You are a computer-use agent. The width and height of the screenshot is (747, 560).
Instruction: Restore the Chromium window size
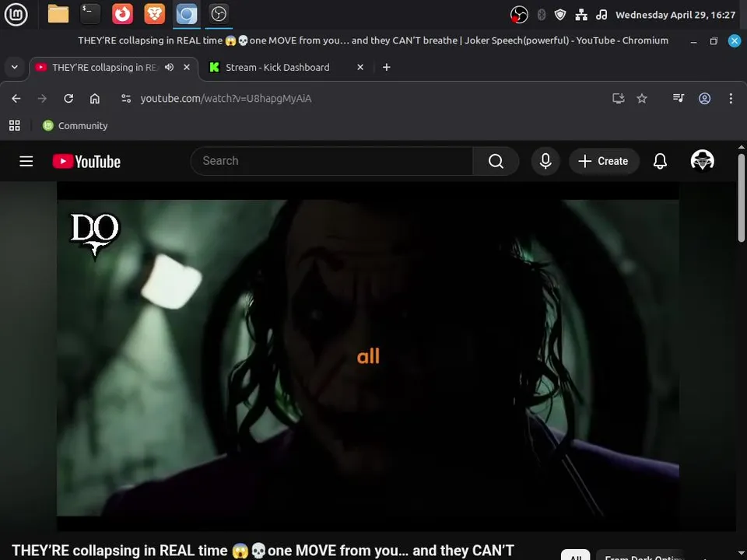point(714,41)
